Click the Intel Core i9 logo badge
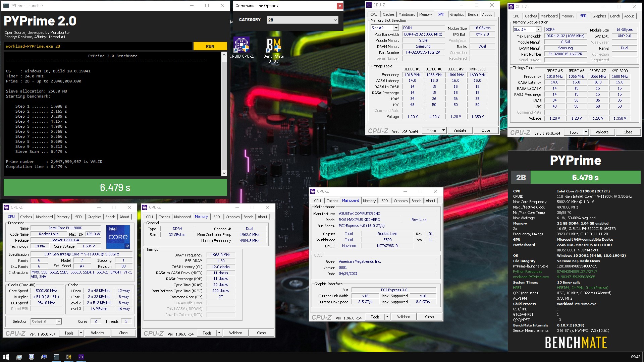Image resolution: width=644 pixels, height=362 pixels. (118, 237)
